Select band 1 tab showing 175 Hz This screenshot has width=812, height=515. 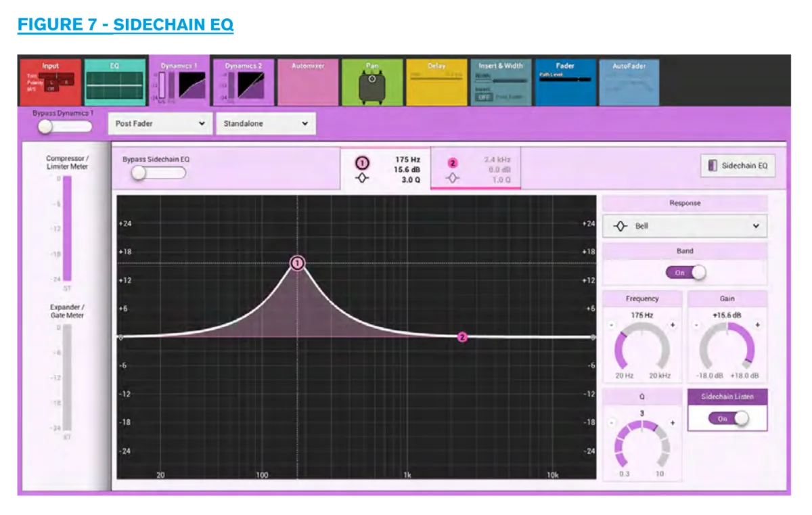click(x=385, y=169)
